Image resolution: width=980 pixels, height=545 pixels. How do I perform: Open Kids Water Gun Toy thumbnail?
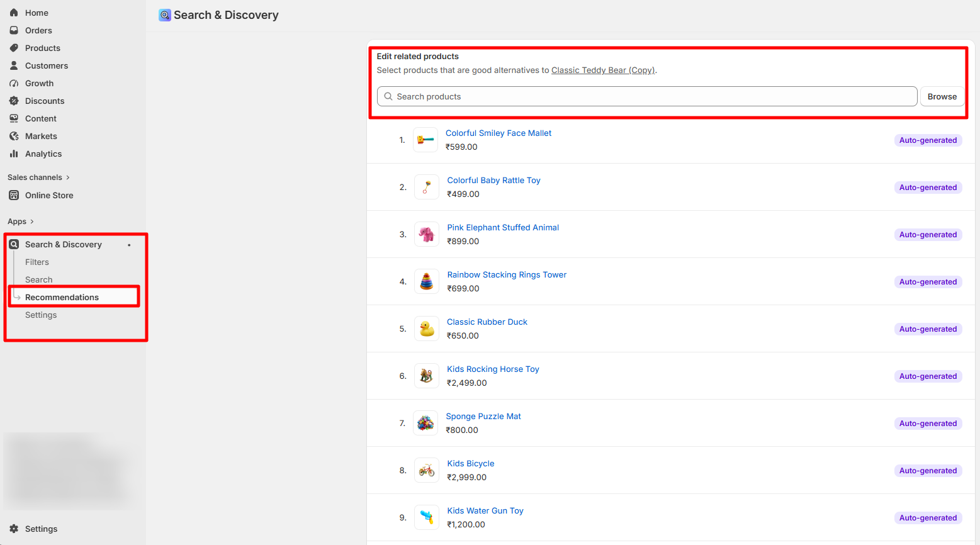point(427,517)
